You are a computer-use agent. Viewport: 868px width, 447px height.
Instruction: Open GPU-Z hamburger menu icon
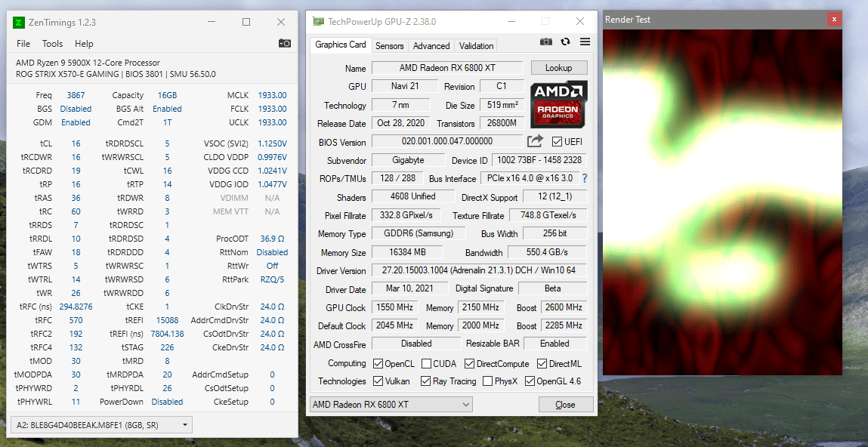pos(585,42)
